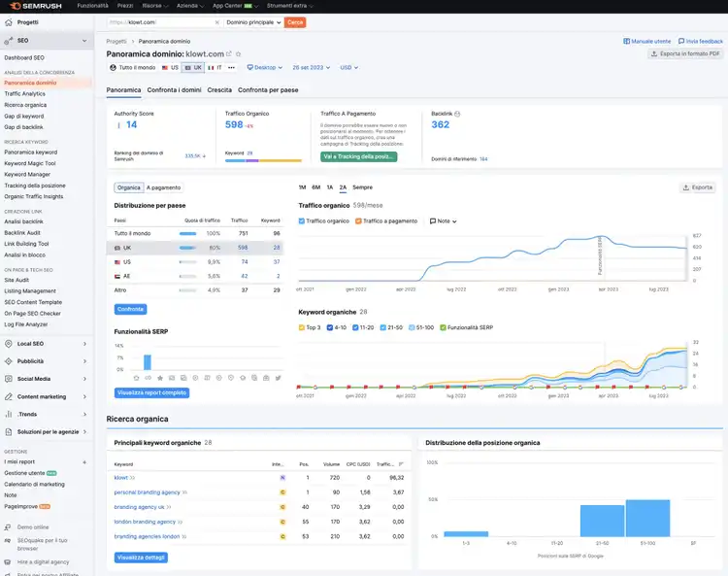Click the orange Cerca button

pyautogui.click(x=295, y=22)
